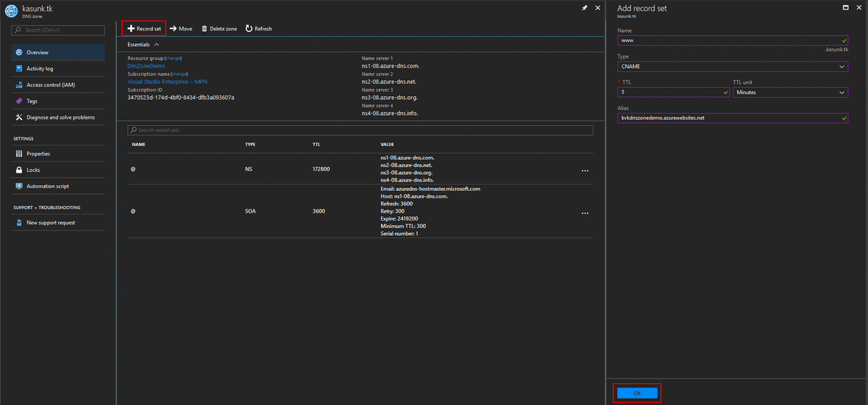This screenshot has width=868, height=405.
Task: Click change link next to Resource group
Action: click(173, 58)
